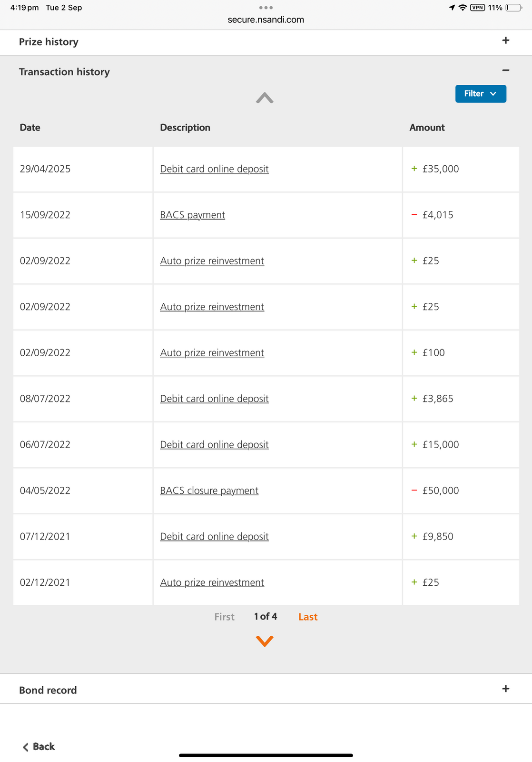This screenshot has width=532, height=762.
Task: Open the £100 Auto prize reinvestment
Action: 212,353
